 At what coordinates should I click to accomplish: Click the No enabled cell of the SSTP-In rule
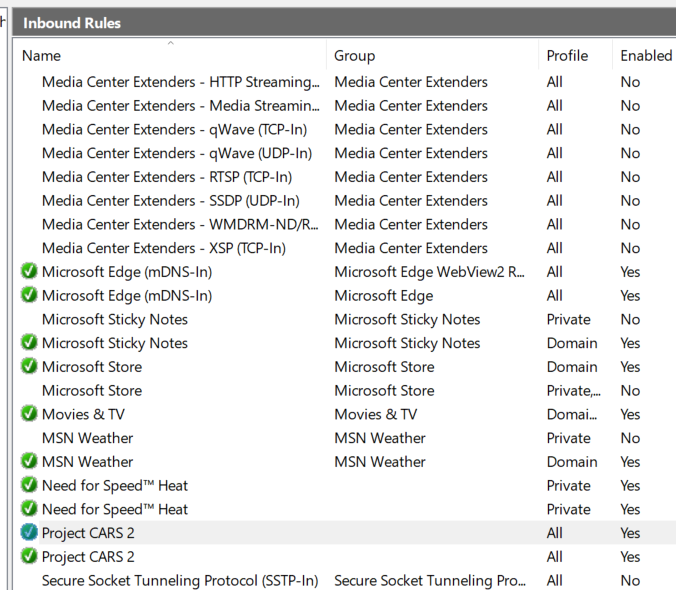[630, 580]
